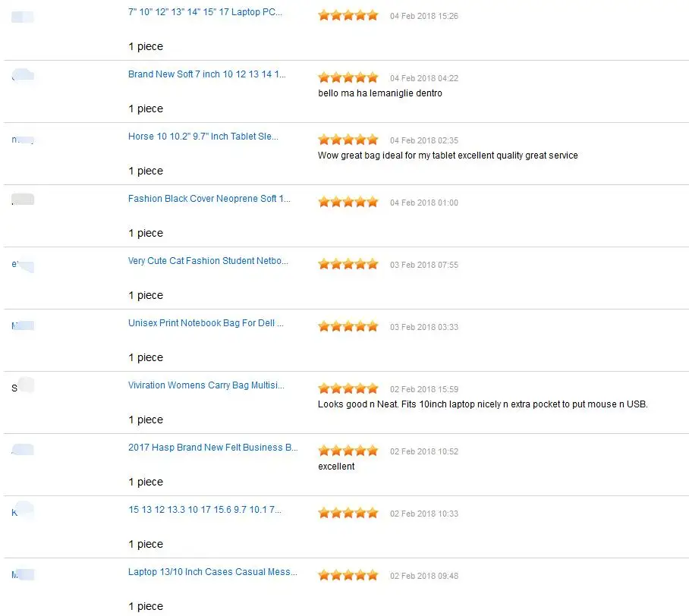Click star rating above 'Looks good n Neat' review
Image resolution: width=689 pixels, height=616 pixels.
coord(348,389)
